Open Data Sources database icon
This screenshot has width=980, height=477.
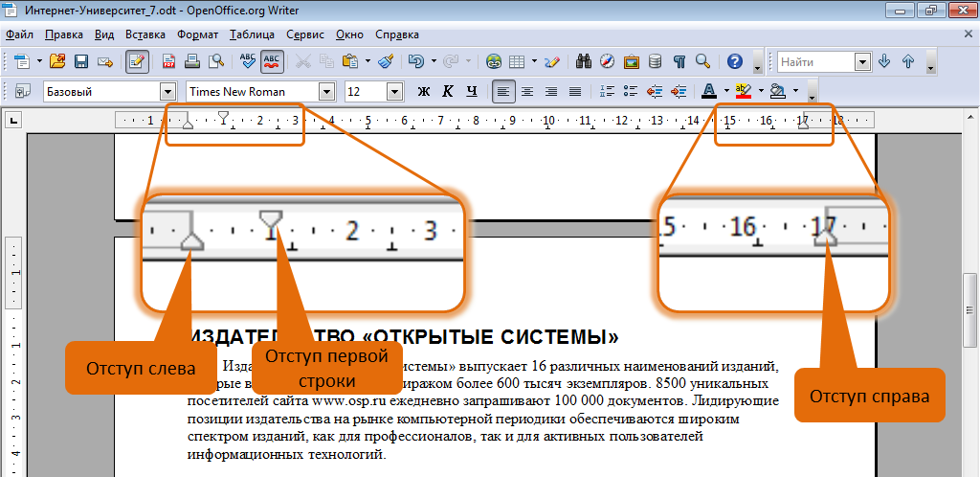click(x=655, y=61)
